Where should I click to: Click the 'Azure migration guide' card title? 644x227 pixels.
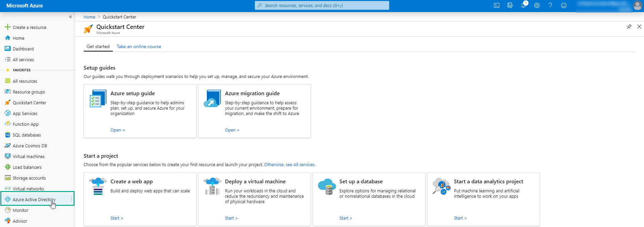click(252, 93)
